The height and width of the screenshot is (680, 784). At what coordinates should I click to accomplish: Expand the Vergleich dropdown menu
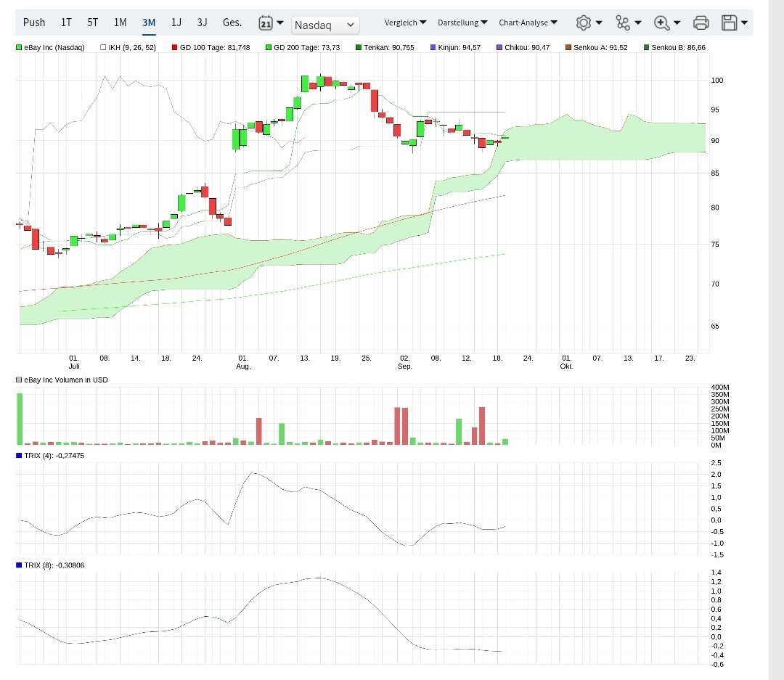pos(405,22)
